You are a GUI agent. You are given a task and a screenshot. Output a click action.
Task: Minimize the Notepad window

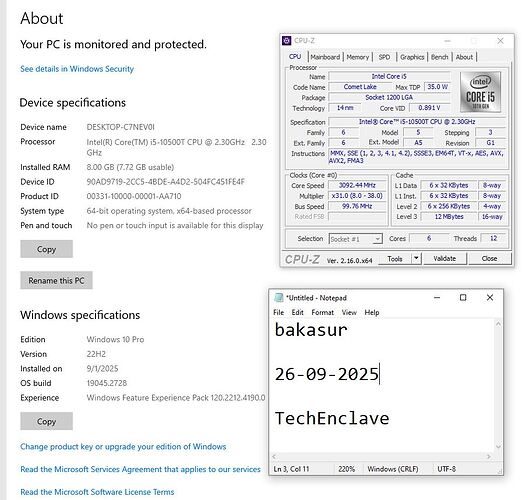point(437,298)
